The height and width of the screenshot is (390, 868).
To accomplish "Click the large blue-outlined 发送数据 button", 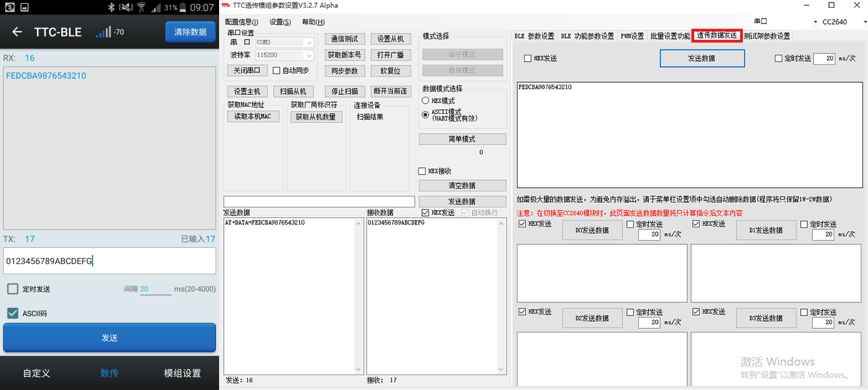I will pos(702,58).
